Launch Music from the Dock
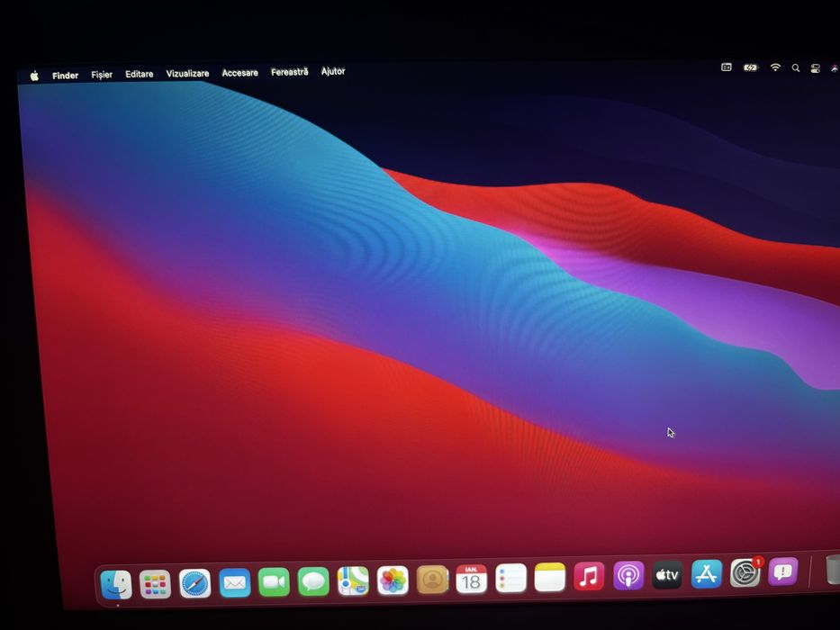 tap(590, 576)
